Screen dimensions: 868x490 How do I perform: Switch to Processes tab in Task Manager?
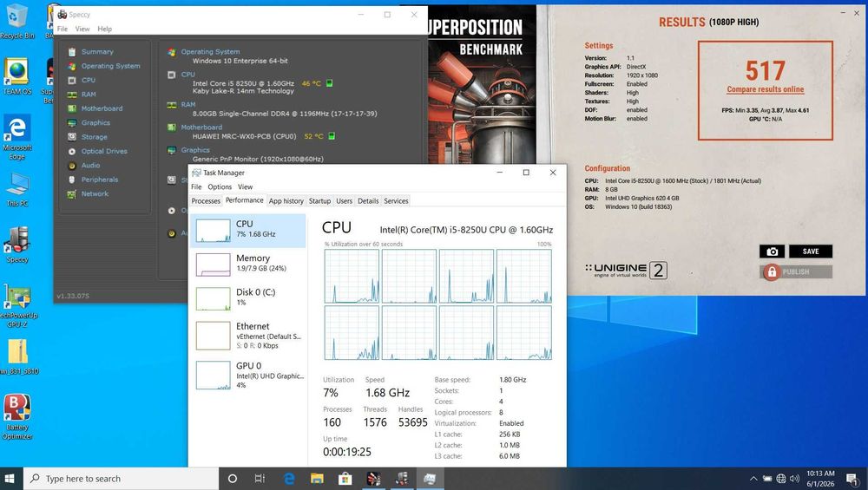[x=206, y=200]
